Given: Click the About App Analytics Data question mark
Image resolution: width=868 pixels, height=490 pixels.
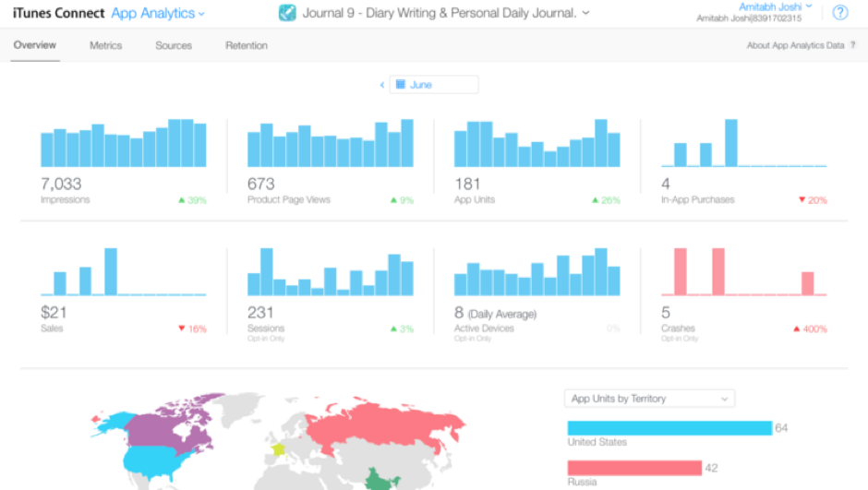Looking at the screenshot, I should coord(853,45).
